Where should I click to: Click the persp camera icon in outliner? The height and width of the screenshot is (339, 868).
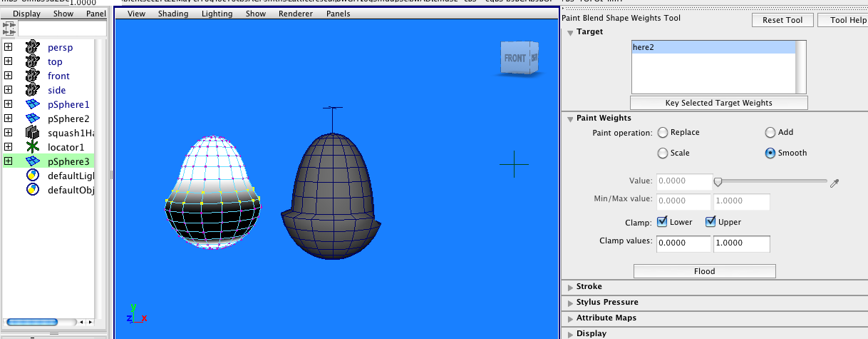point(32,47)
